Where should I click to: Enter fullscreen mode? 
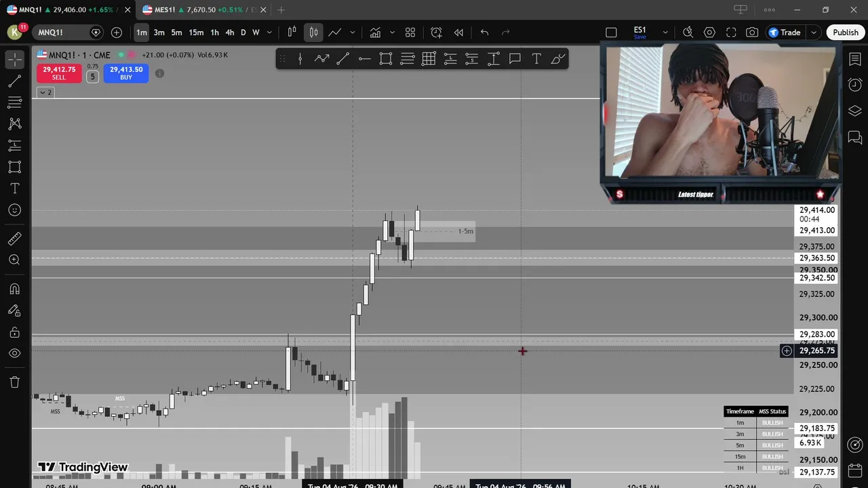point(731,33)
